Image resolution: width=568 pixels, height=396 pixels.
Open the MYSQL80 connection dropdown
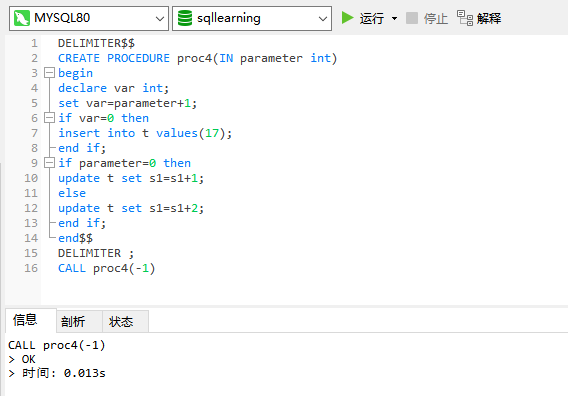(x=160, y=18)
